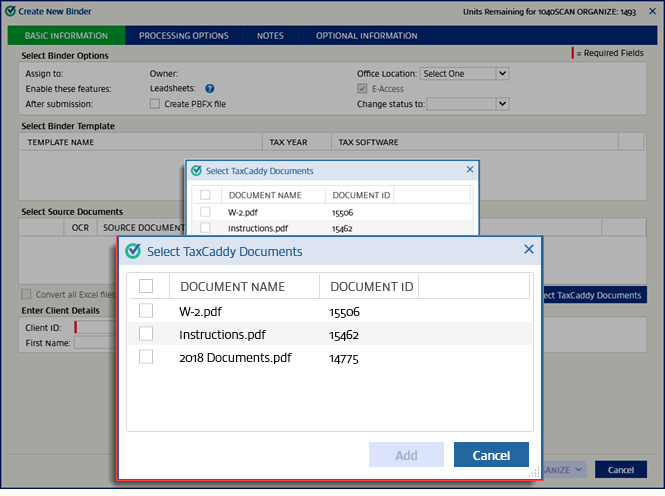The width and height of the screenshot is (665, 496).
Task: Check select-all box in the small dialog header
Action: (x=205, y=195)
